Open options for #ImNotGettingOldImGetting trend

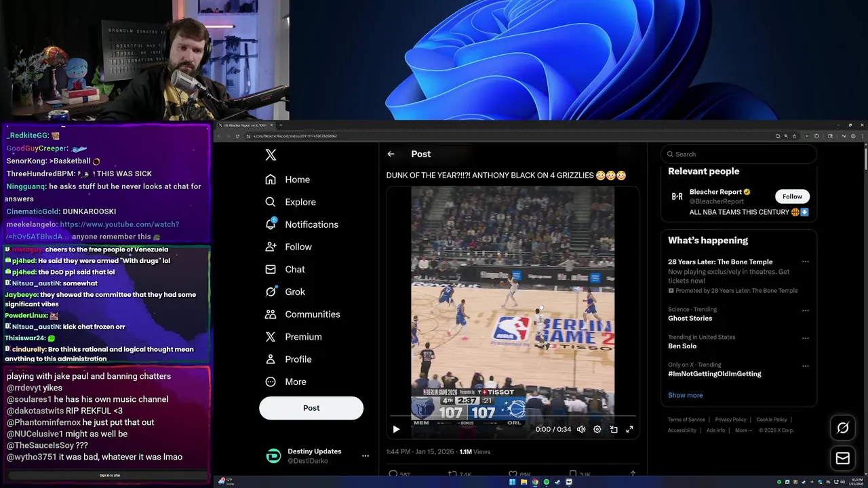pos(805,366)
